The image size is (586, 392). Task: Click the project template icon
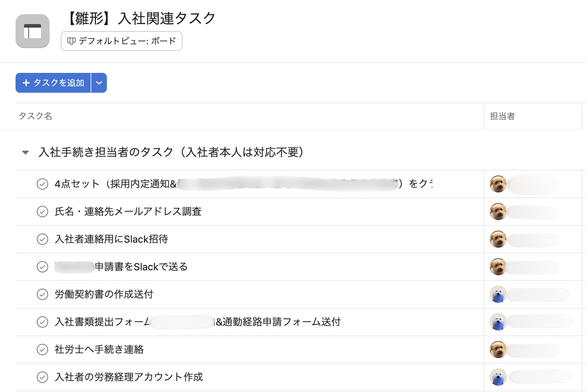tap(33, 31)
